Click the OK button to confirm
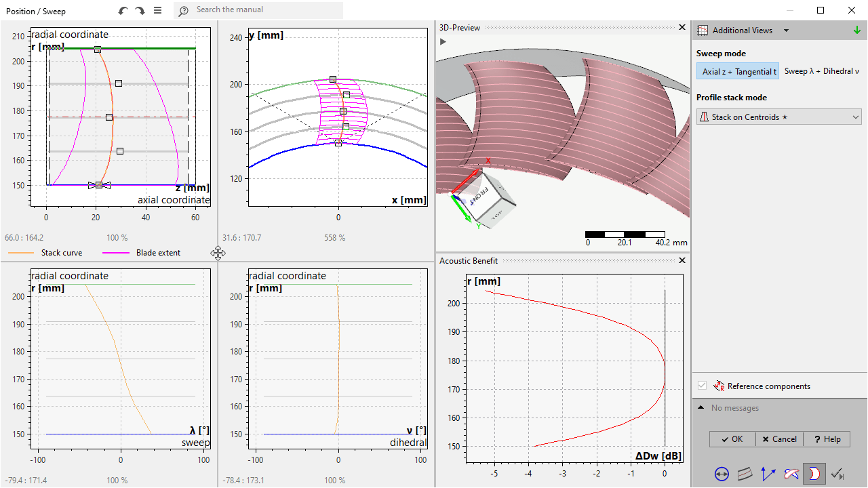This screenshot has height=488, width=868. 732,439
